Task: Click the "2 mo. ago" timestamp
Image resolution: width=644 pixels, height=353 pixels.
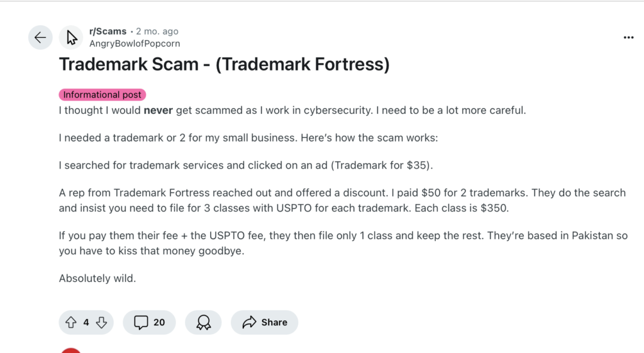Action: pos(157,31)
